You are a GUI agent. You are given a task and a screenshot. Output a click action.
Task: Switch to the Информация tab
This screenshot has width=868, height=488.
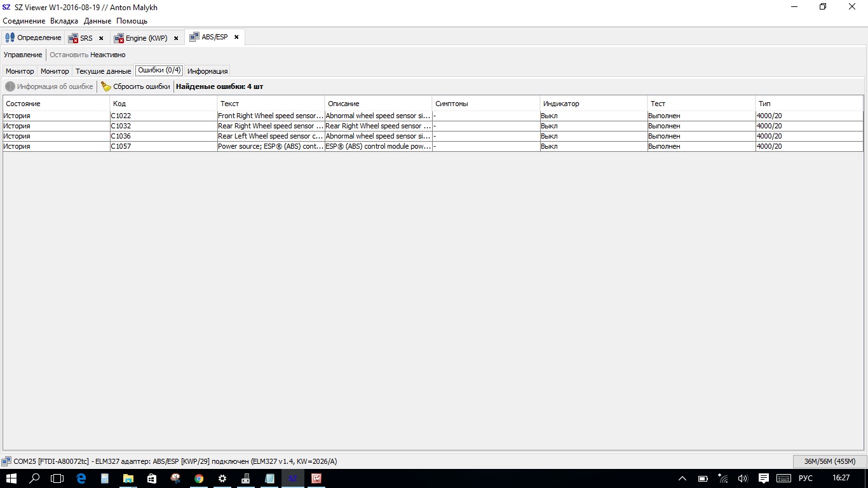(x=207, y=71)
